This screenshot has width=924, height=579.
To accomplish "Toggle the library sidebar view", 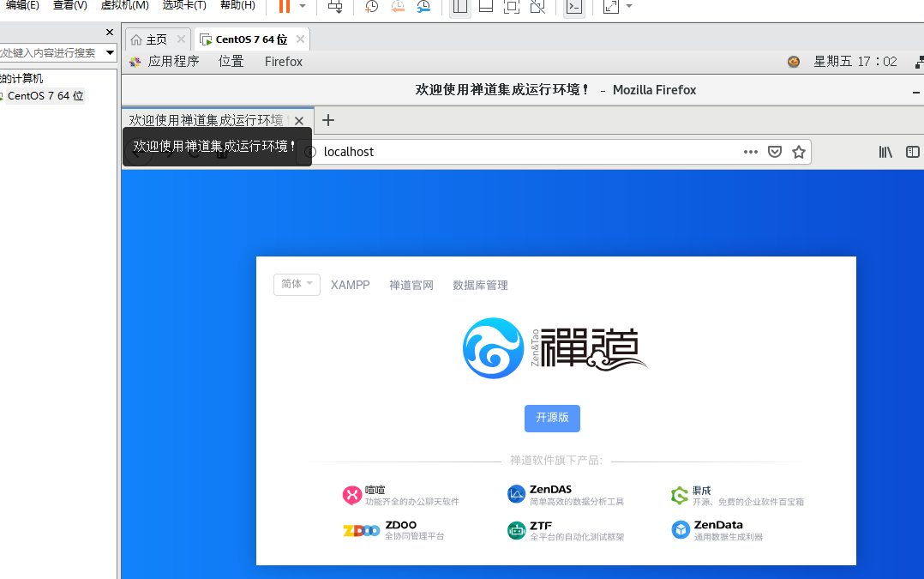I will click(x=459, y=7).
